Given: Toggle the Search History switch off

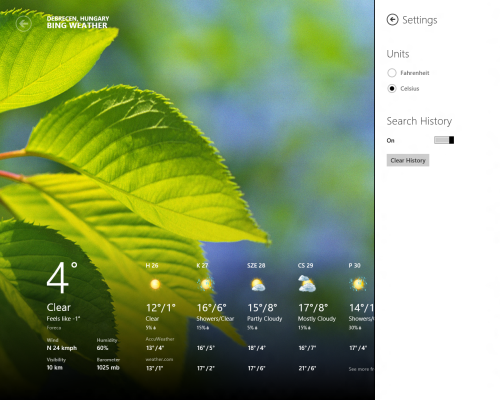Looking at the screenshot, I should tap(444, 140).
